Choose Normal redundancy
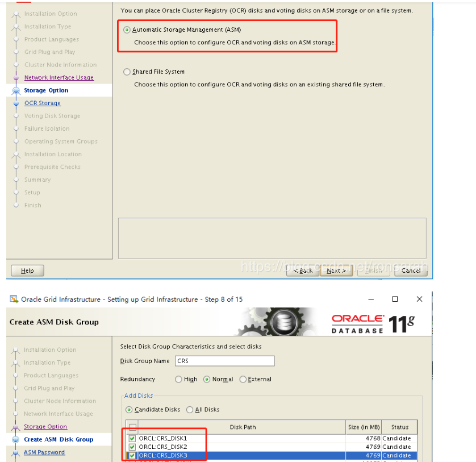The height and width of the screenshot is (462, 476). coord(207,379)
